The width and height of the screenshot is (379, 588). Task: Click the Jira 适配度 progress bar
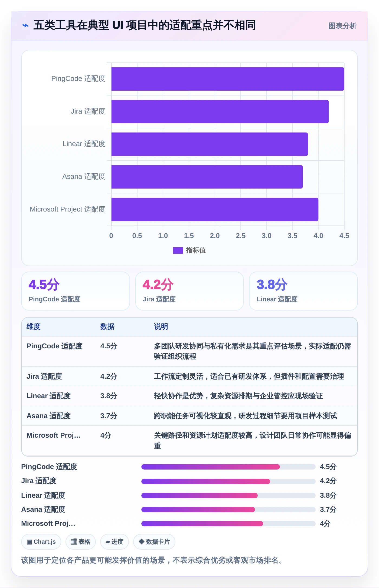point(228,481)
